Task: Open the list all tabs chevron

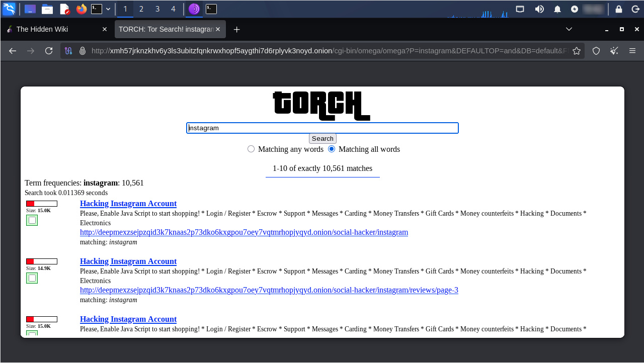Action: pos(569,29)
